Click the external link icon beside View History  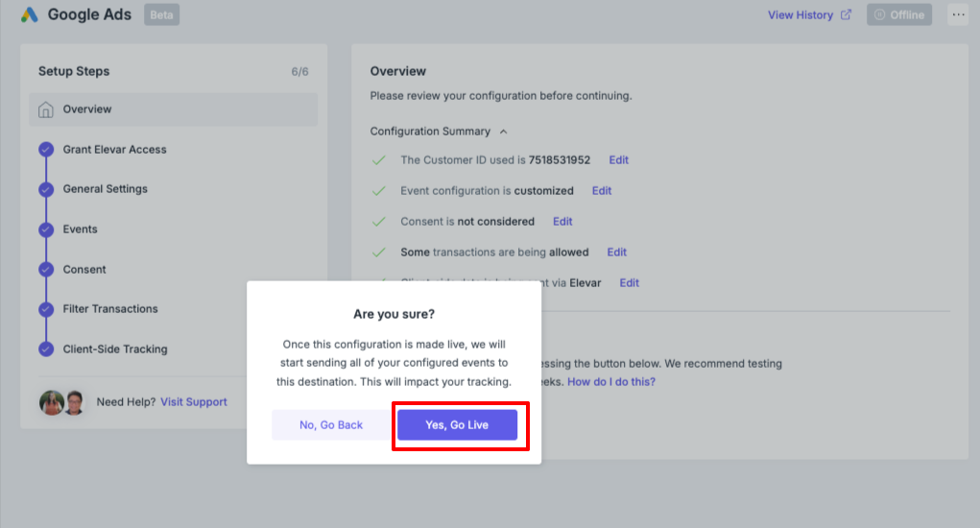point(846,14)
